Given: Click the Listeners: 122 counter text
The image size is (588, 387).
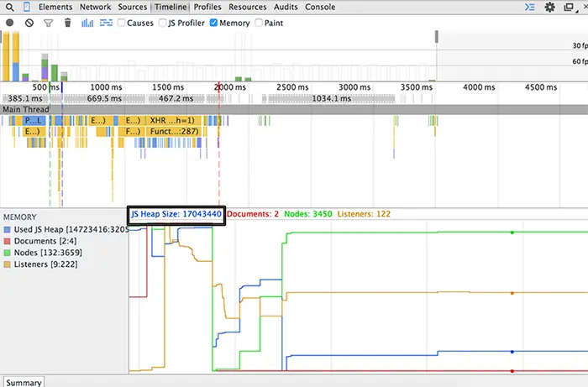Looking at the screenshot, I should 364,214.
